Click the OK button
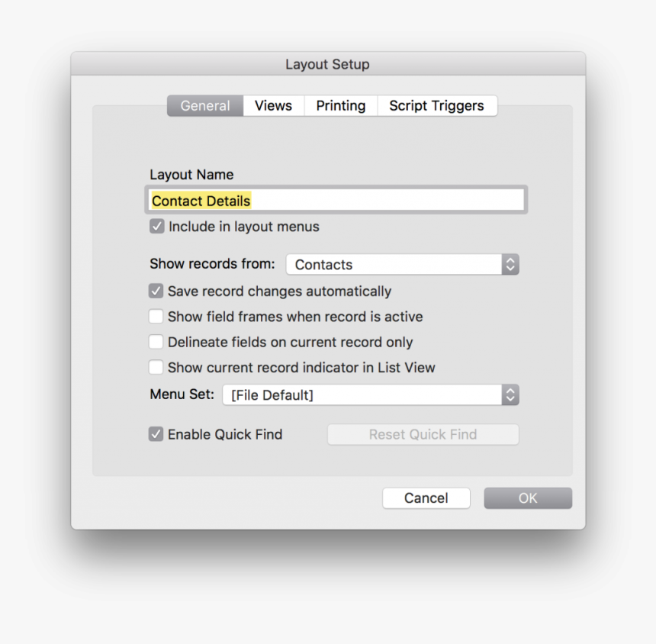The height and width of the screenshot is (644, 656). pyautogui.click(x=527, y=497)
